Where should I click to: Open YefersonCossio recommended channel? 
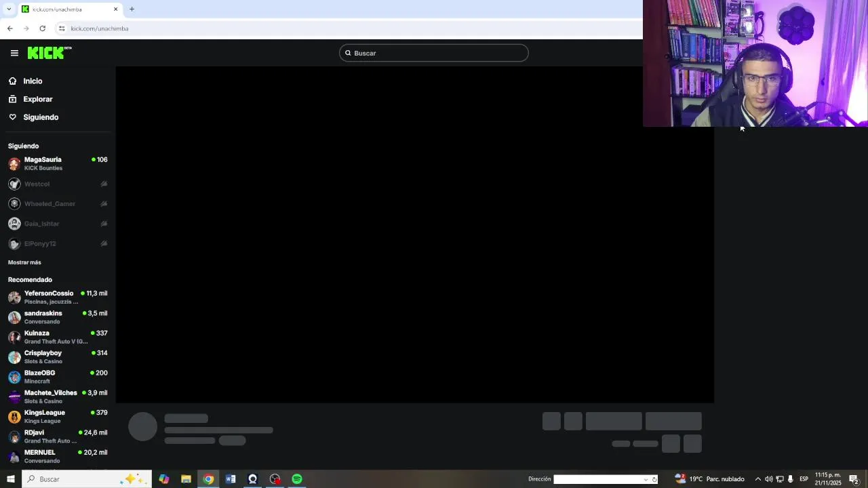(x=58, y=297)
